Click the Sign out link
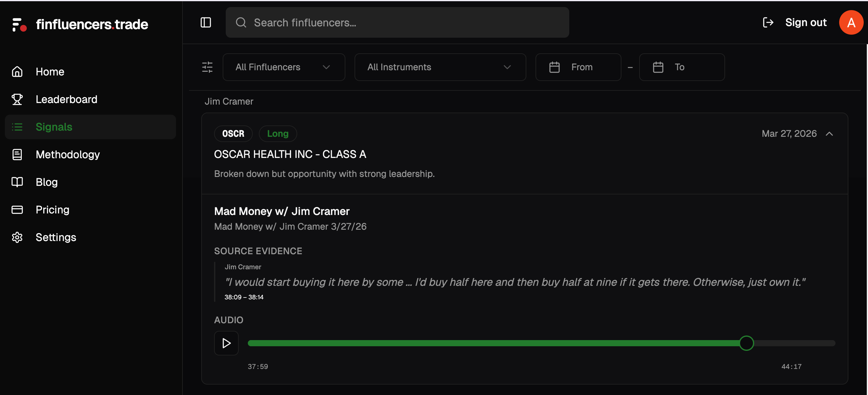 [806, 23]
